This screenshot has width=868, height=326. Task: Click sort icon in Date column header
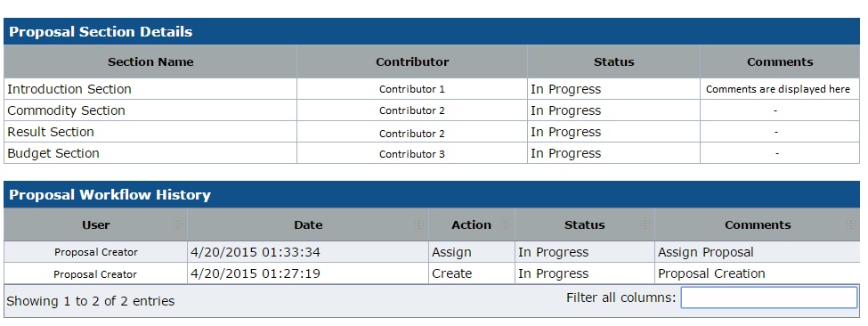[x=419, y=224]
